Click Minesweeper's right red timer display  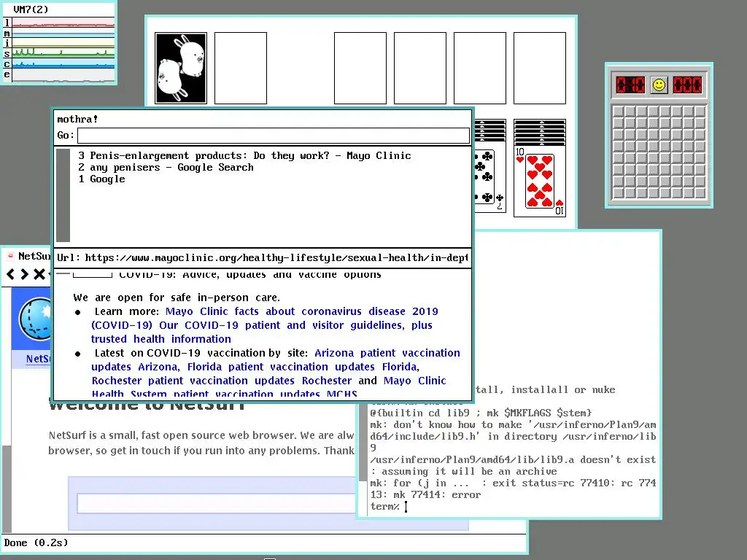click(x=687, y=85)
